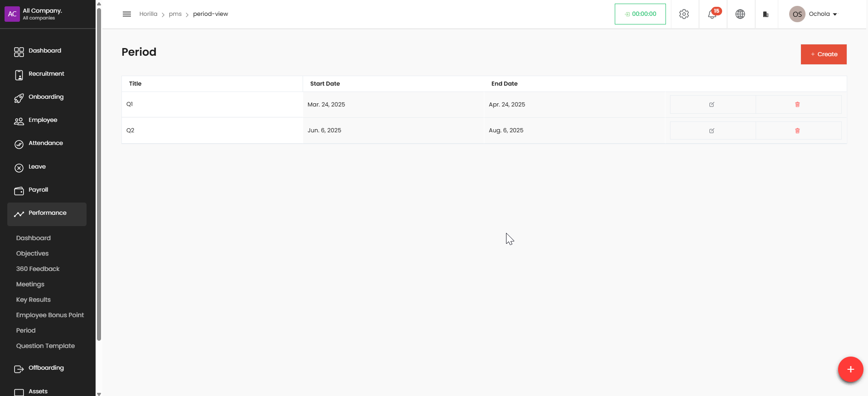Click the floating red plus button
Screen dimensions: 868x396
850,369
